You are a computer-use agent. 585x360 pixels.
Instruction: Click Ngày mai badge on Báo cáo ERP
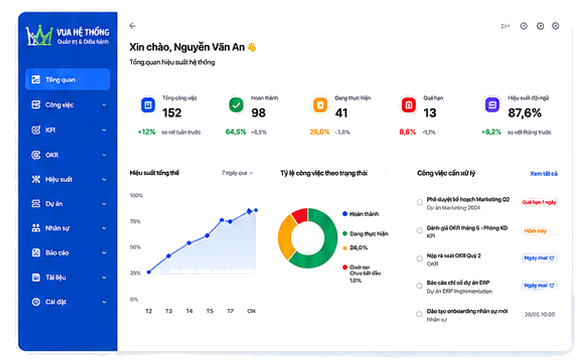[x=539, y=285]
